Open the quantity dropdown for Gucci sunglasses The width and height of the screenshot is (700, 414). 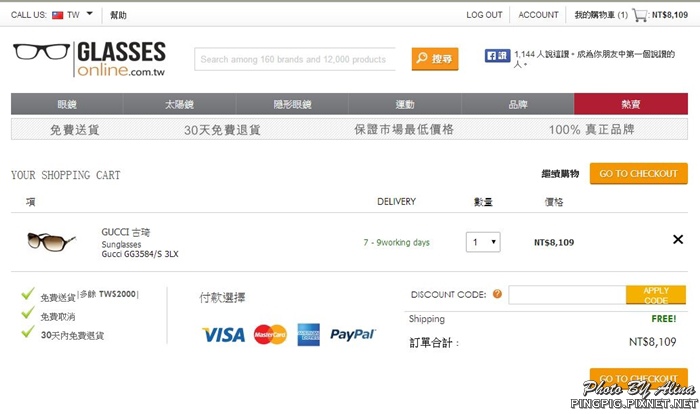click(x=483, y=242)
